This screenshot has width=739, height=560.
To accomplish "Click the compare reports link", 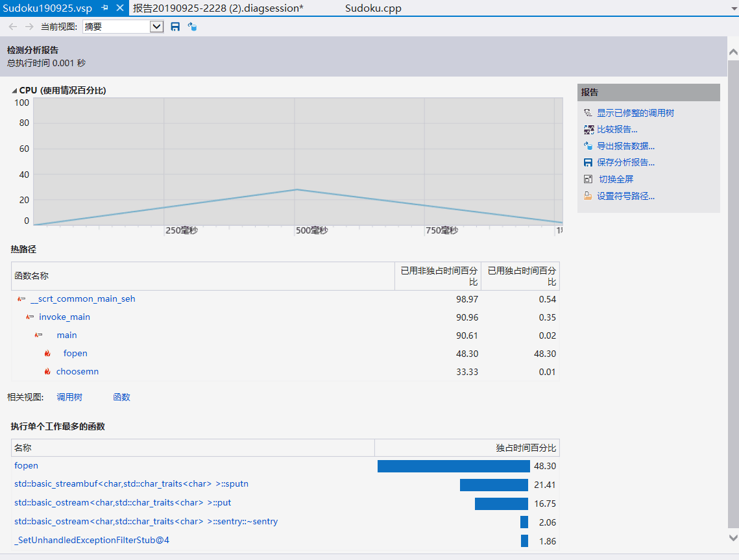I will tap(617, 130).
